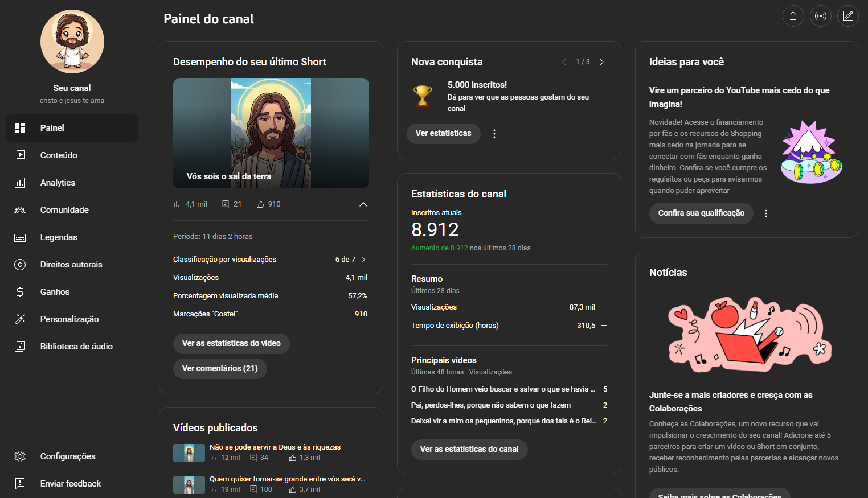Click Aumento de 8.912 growth text
Image resolution: width=868 pixels, height=498 pixels.
click(440, 248)
